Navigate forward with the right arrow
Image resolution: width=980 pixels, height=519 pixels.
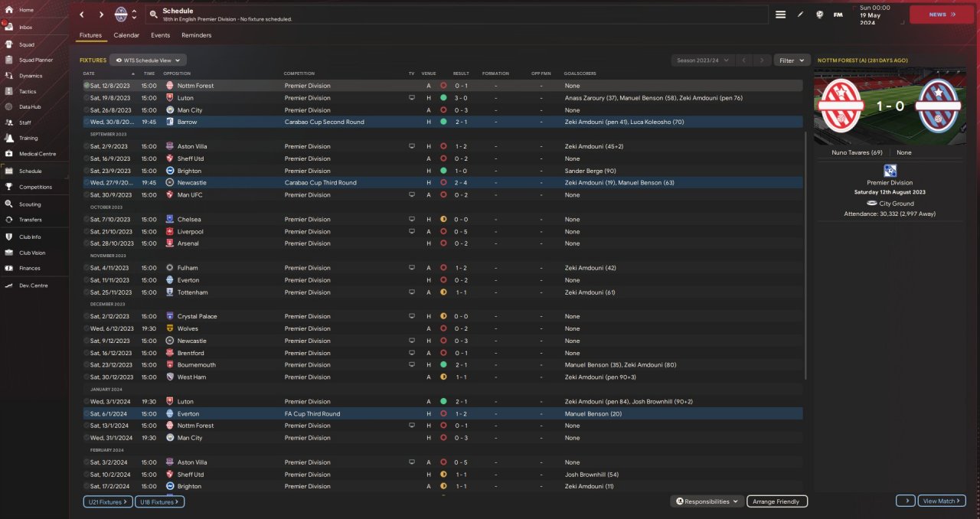(101, 14)
